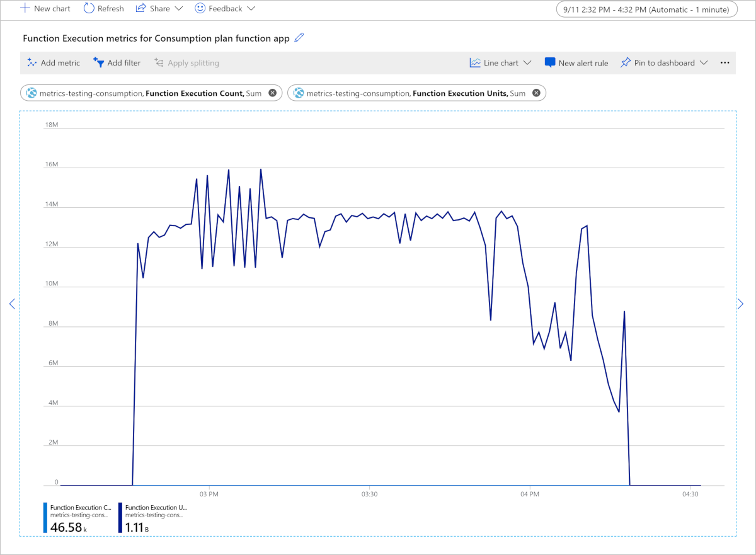Expand the Share dropdown
Screen dimensions: 756x555
(x=180, y=8)
